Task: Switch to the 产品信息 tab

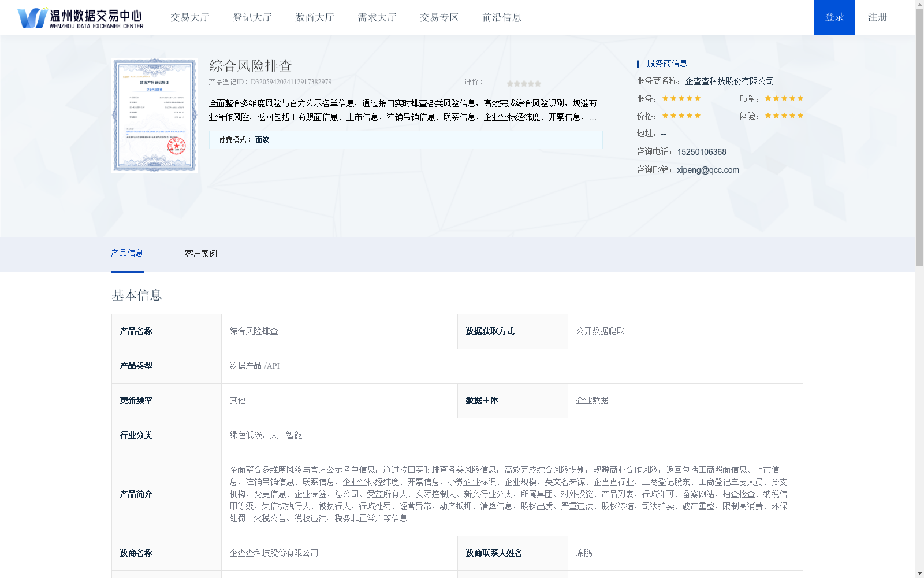Action: 127,253
